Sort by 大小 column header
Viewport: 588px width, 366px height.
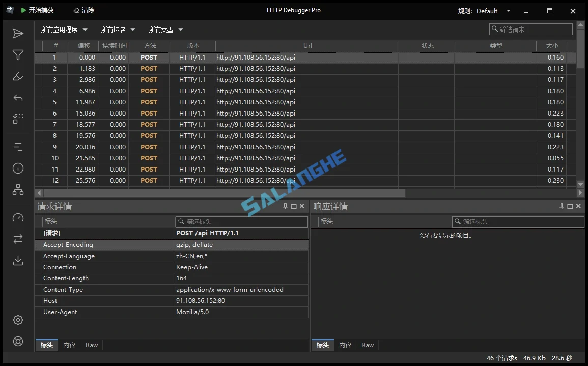552,46
